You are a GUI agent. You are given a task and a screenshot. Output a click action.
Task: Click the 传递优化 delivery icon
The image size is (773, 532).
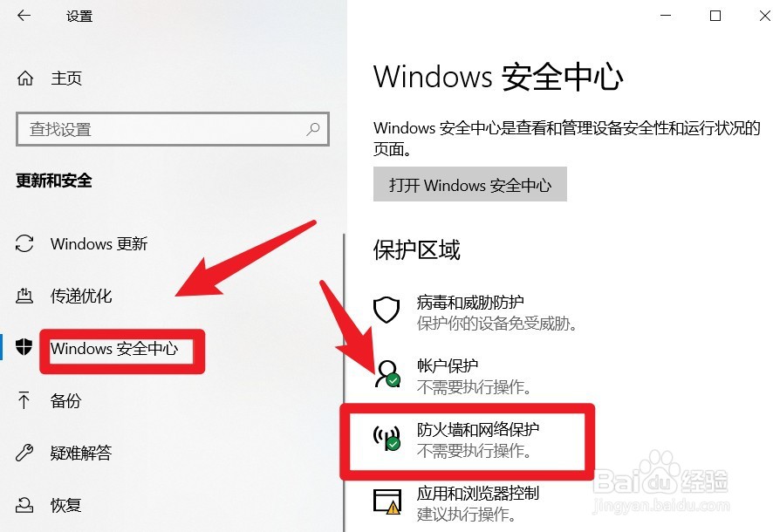tap(24, 296)
